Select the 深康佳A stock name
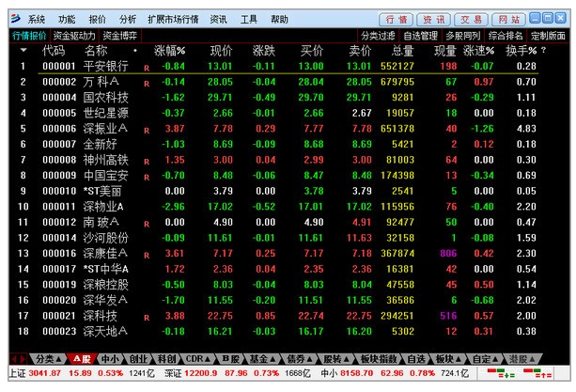 (x=105, y=253)
